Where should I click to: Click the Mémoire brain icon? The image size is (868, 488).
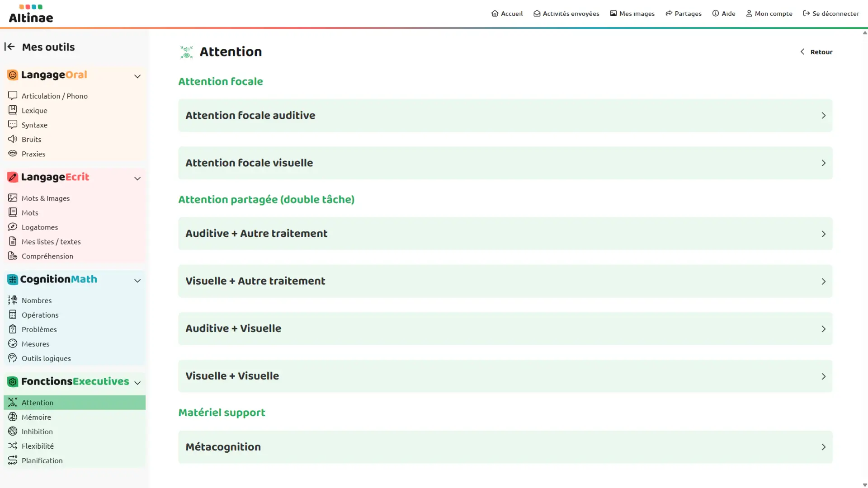pos(13,417)
